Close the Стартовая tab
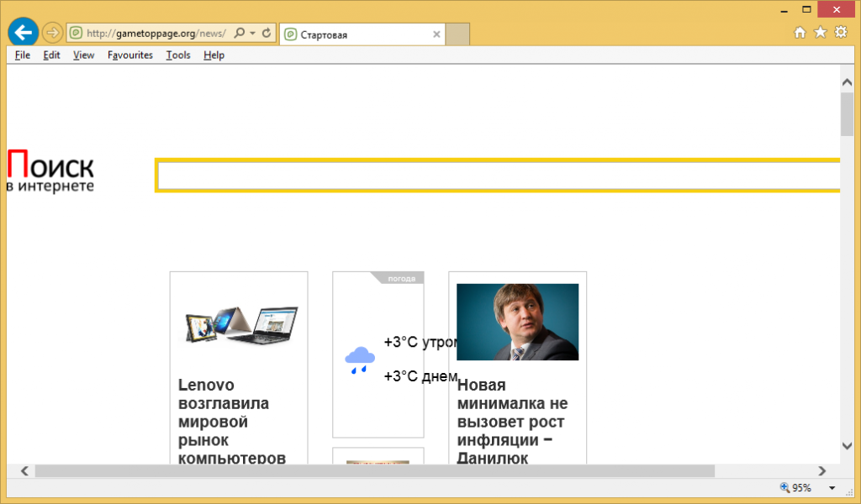 [x=436, y=34]
